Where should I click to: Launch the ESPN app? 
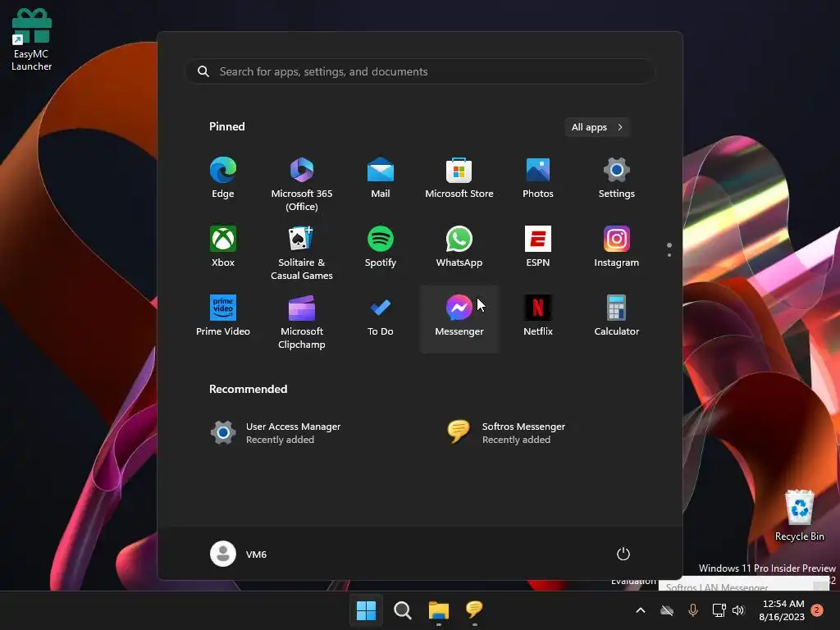coord(538,247)
